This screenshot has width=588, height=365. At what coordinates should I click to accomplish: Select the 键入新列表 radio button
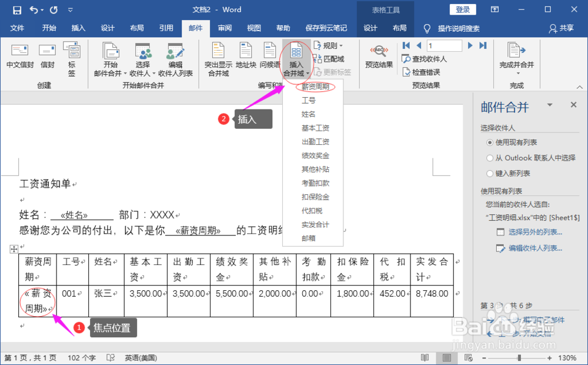489,174
